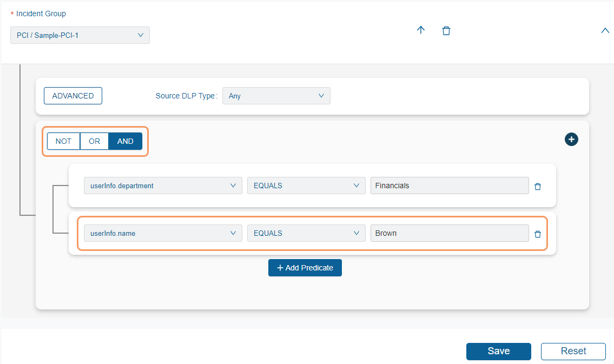
Task: Click the plus icon to add a condition group
Action: click(571, 139)
